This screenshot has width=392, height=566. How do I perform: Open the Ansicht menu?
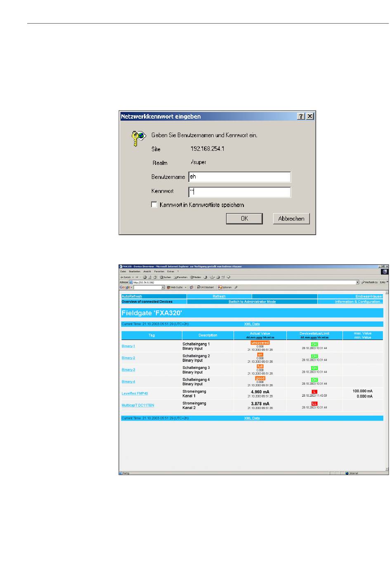click(147, 271)
